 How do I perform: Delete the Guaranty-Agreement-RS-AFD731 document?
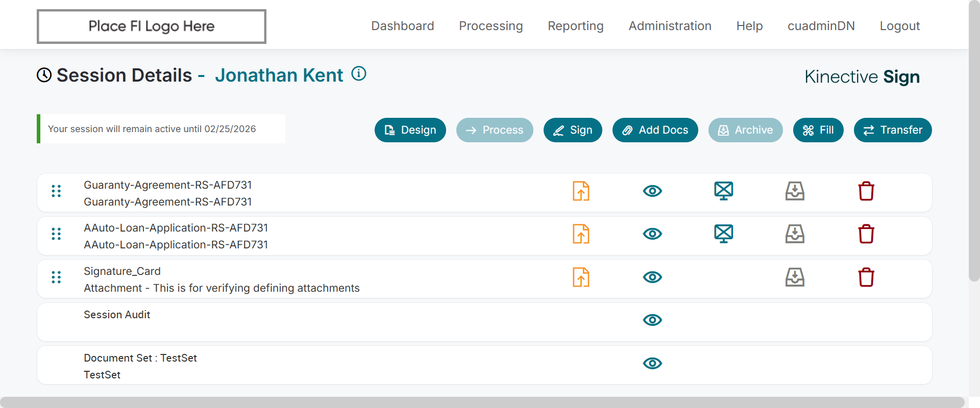click(x=866, y=191)
